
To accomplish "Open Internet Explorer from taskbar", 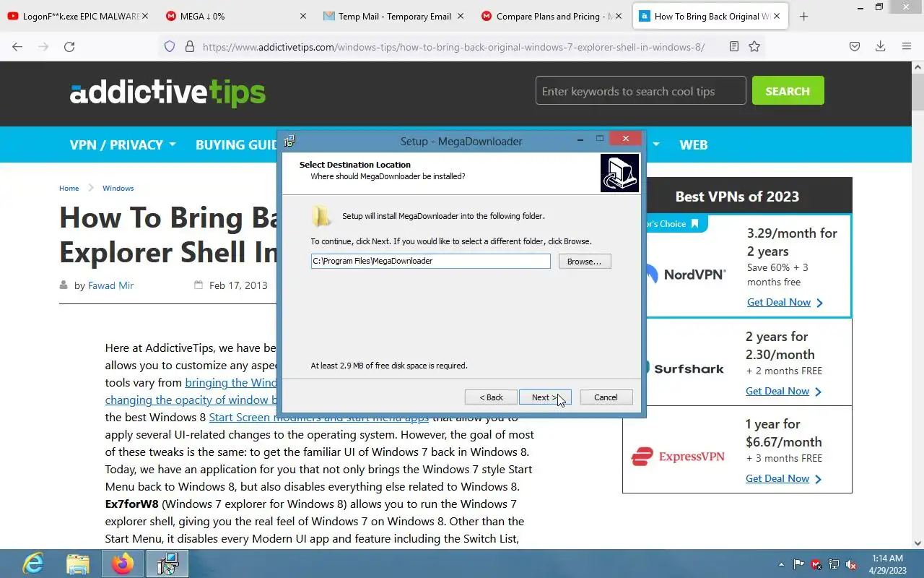I will [33, 564].
